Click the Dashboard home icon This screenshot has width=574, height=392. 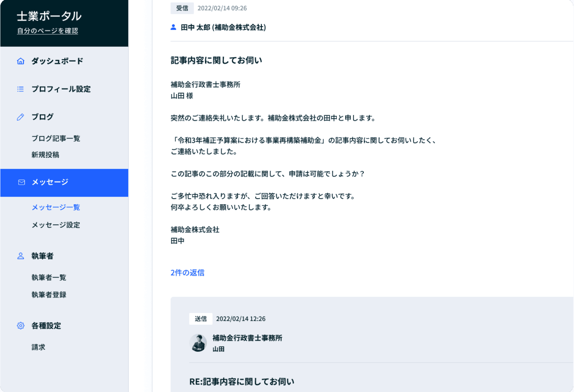(x=21, y=61)
